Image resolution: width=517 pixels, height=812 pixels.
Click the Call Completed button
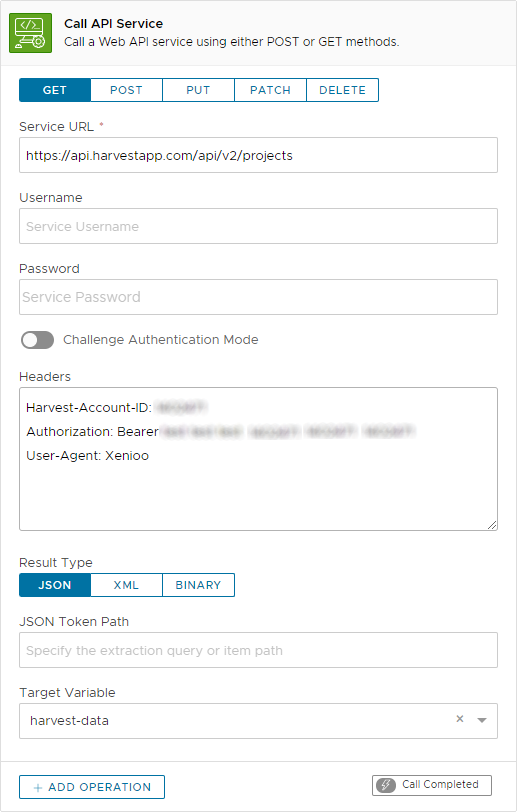tap(432, 785)
